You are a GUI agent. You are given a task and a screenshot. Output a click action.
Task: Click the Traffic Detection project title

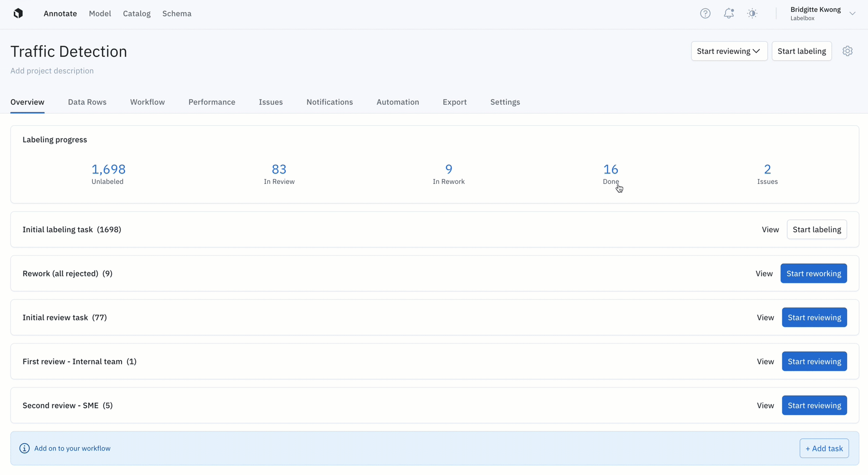pyautogui.click(x=69, y=51)
